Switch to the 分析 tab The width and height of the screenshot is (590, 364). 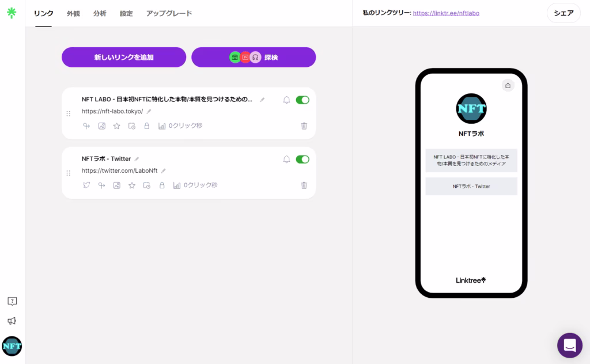[x=100, y=13]
